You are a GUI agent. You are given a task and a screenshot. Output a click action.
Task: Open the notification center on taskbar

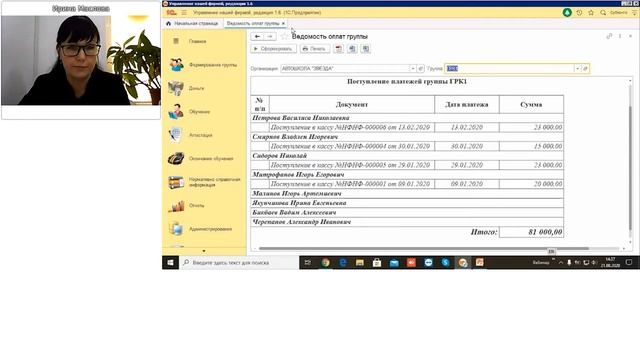(629, 263)
